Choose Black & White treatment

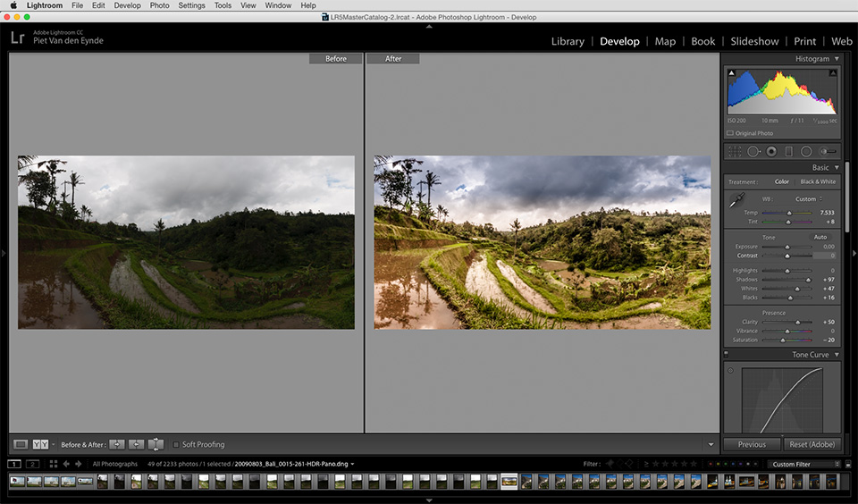click(818, 181)
